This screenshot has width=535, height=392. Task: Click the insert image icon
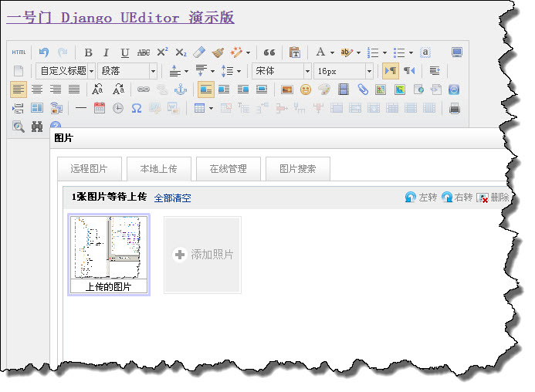(287, 90)
